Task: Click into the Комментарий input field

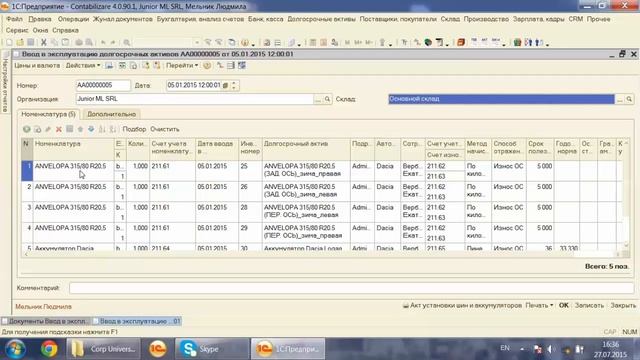Action: (x=351, y=288)
